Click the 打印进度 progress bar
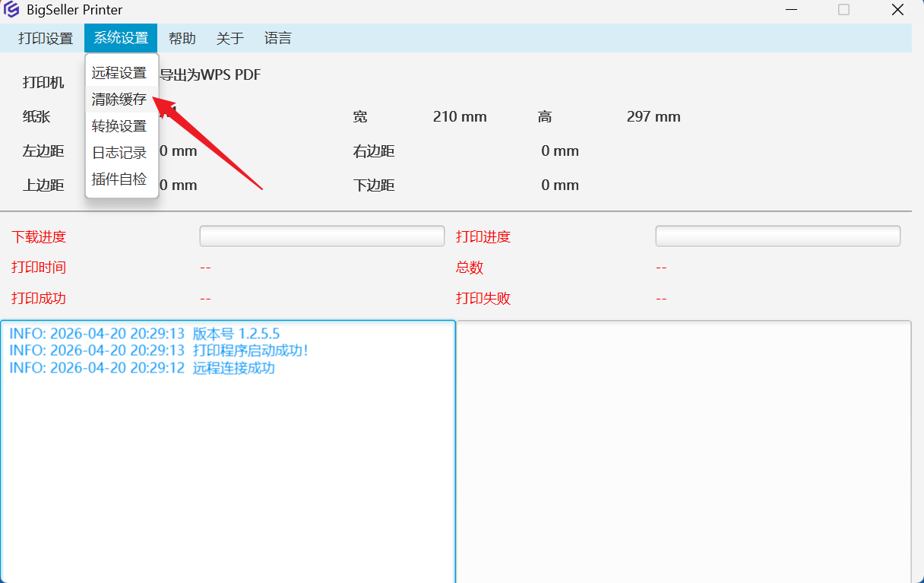The height and width of the screenshot is (583, 924). click(778, 236)
